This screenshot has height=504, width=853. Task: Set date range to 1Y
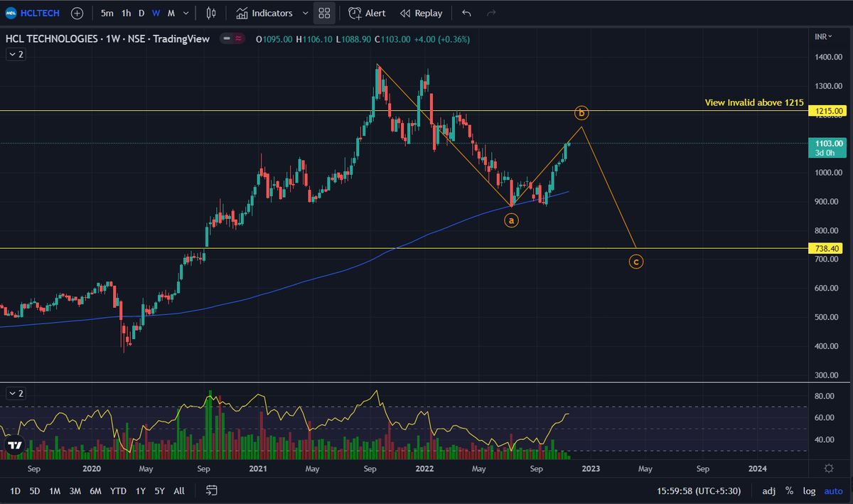141,490
